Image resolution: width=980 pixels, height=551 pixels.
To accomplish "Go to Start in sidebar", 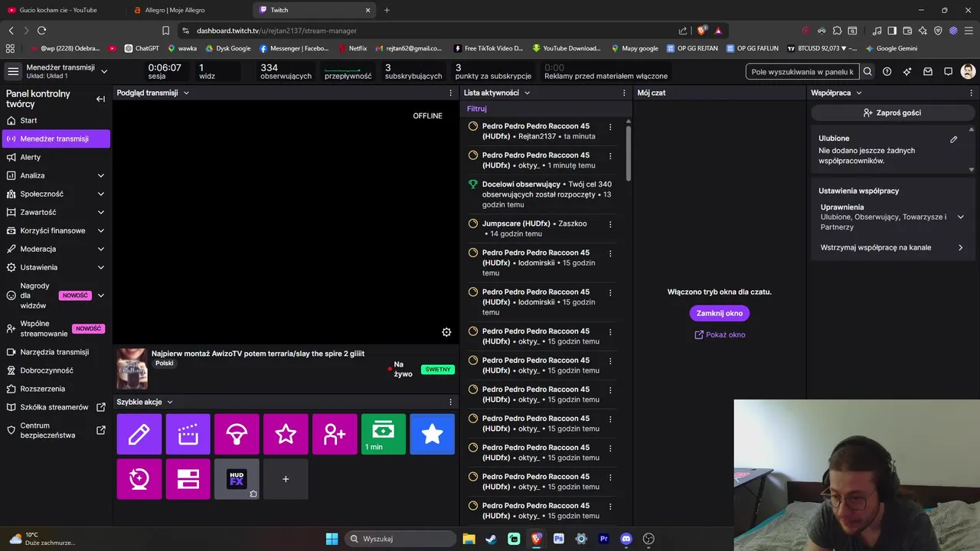I will [x=56, y=120].
